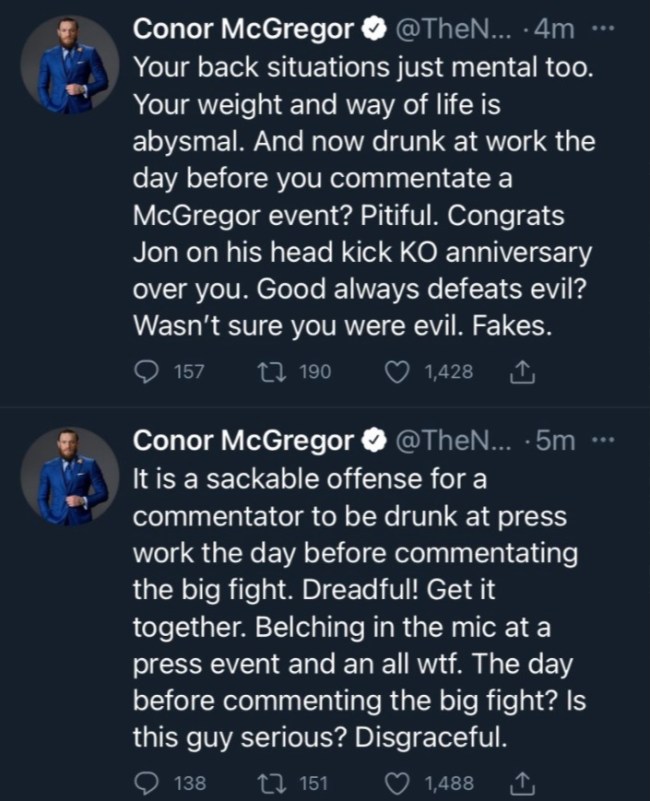Share the 'sackable offense' tweet
Viewport: 650px width, 801px height.
[523, 783]
